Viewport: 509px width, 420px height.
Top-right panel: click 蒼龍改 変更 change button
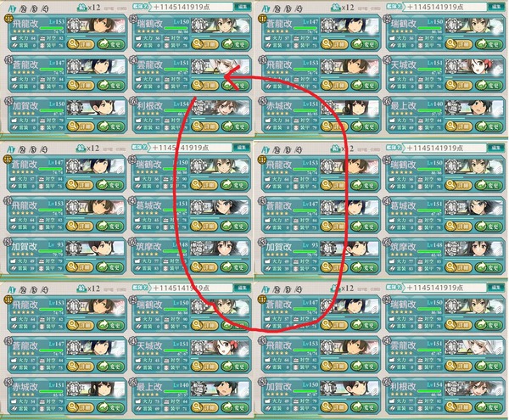coord(364,44)
